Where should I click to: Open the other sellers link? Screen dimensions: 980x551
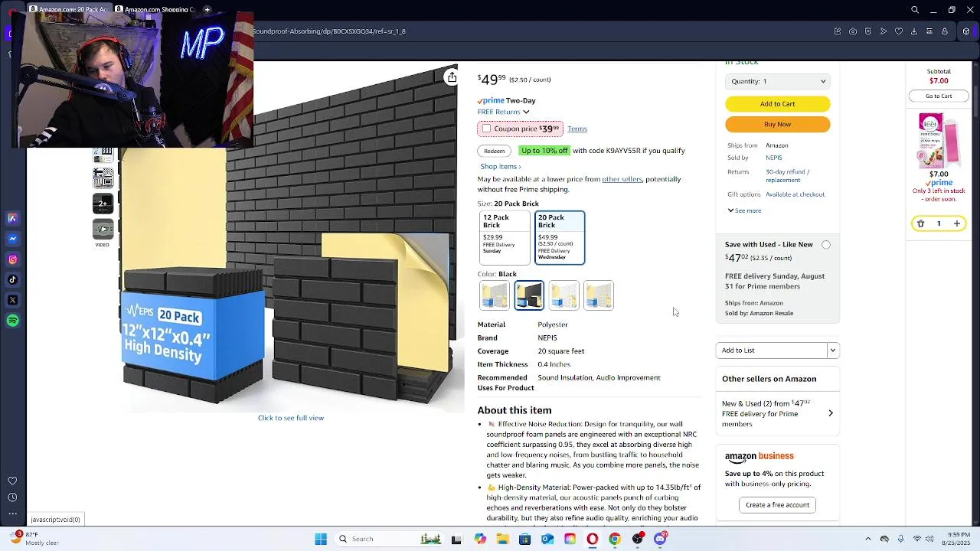(x=622, y=179)
